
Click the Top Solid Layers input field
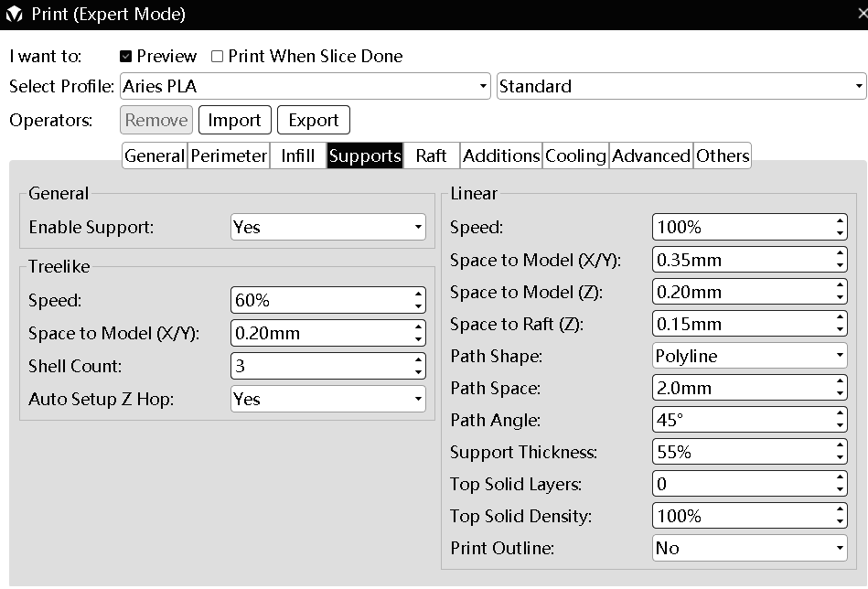click(x=732, y=484)
